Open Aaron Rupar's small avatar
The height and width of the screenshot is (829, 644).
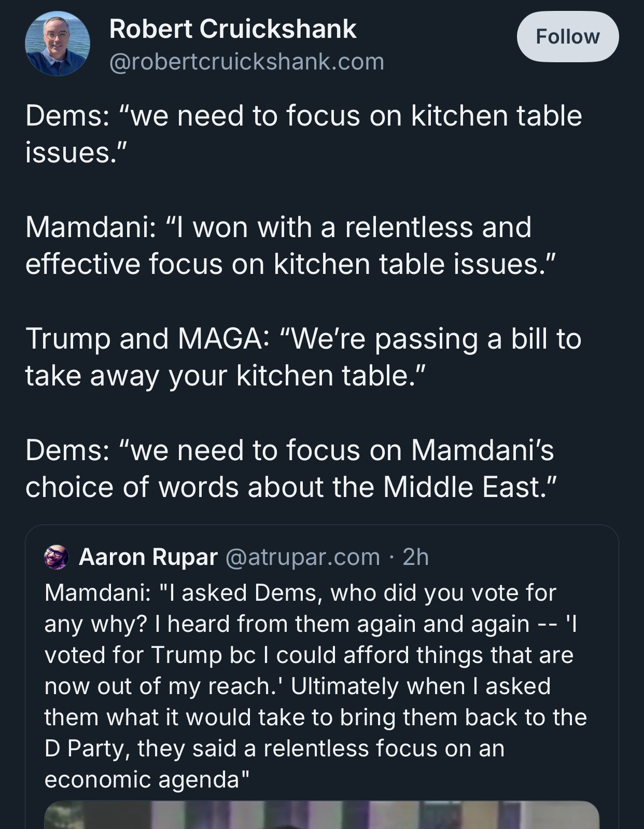click(x=57, y=557)
